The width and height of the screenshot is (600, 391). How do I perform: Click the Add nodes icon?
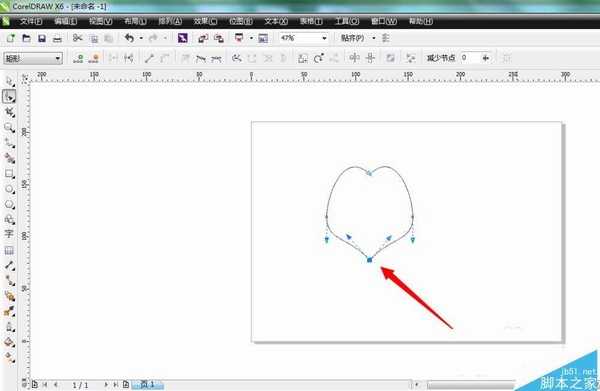[x=78, y=58]
